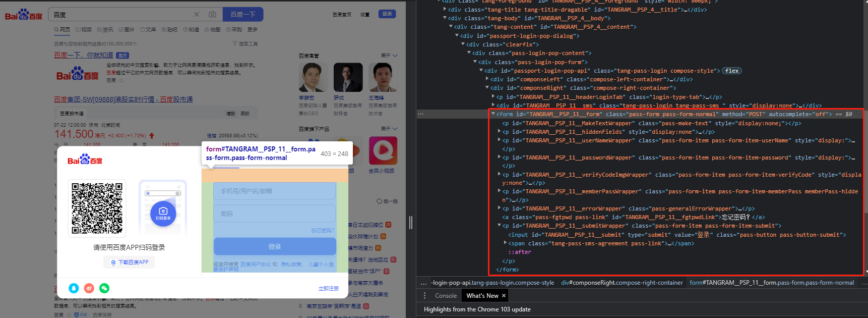Screen dimensions: 868x318
Task: Expand the tang-title div node
Action: (x=445, y=9)
